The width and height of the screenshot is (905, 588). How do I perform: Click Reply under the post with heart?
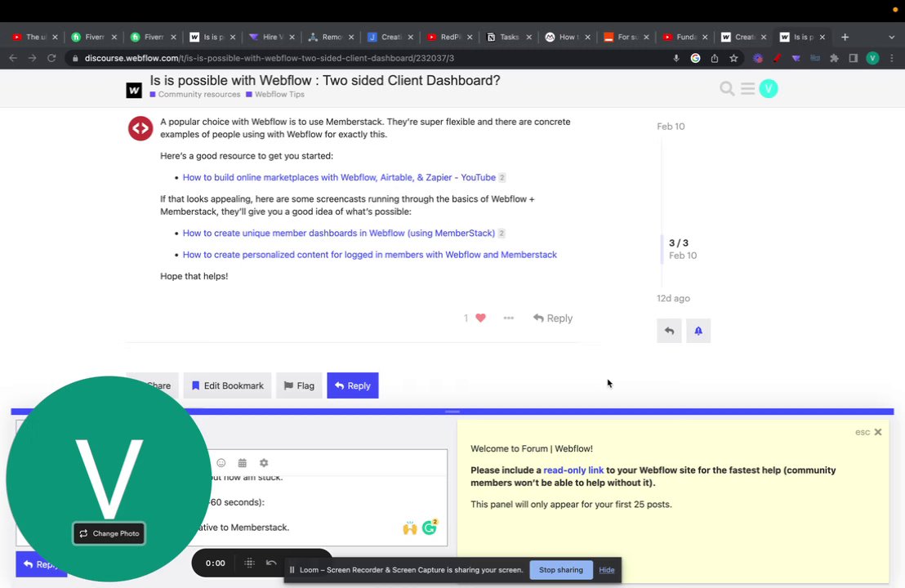click(x=553, y=318)
